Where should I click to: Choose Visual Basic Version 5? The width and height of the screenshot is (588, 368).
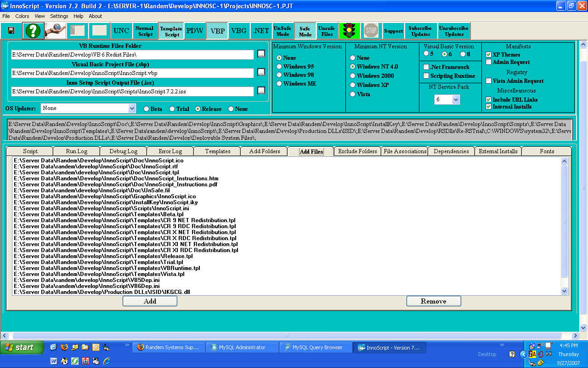[x=426, y=54]
